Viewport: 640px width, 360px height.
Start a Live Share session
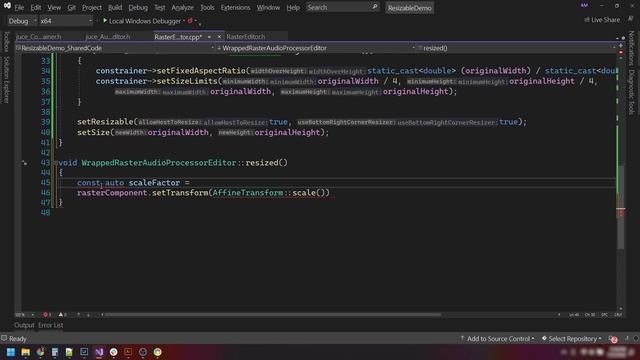point(602,20)
